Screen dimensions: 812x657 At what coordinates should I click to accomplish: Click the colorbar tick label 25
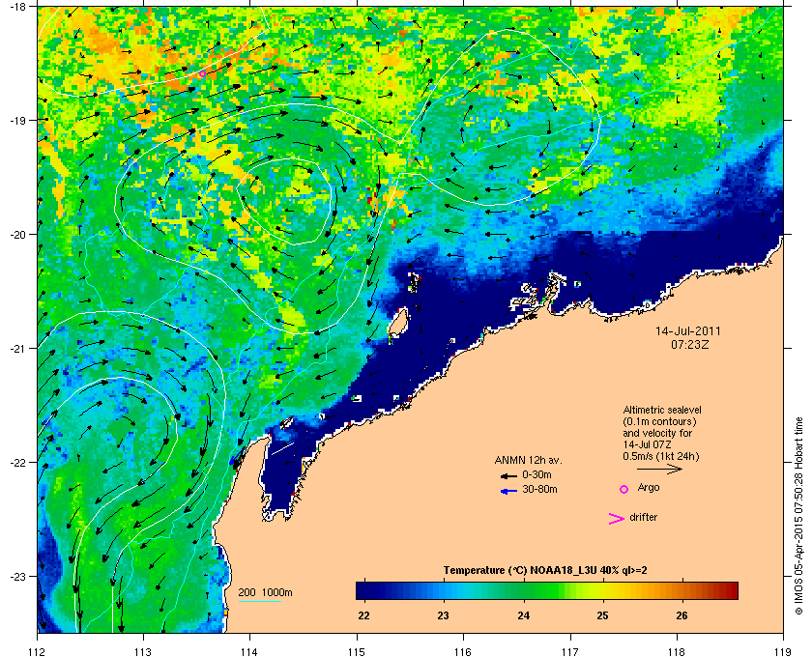(602, 615)
